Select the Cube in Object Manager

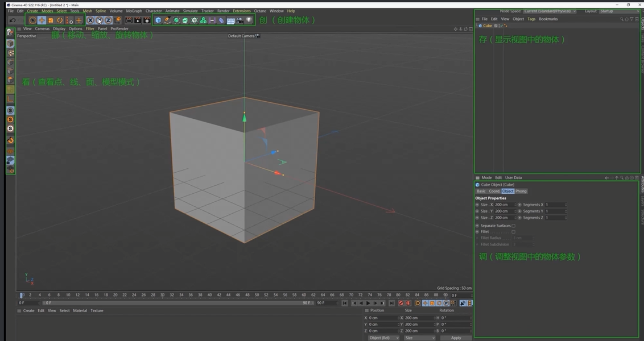tap(487, 26)
